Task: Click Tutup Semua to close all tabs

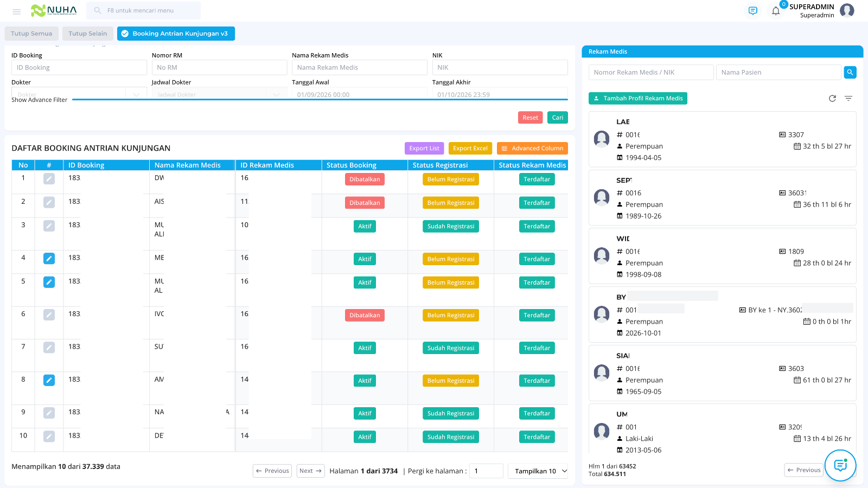Action: [31, 34]
